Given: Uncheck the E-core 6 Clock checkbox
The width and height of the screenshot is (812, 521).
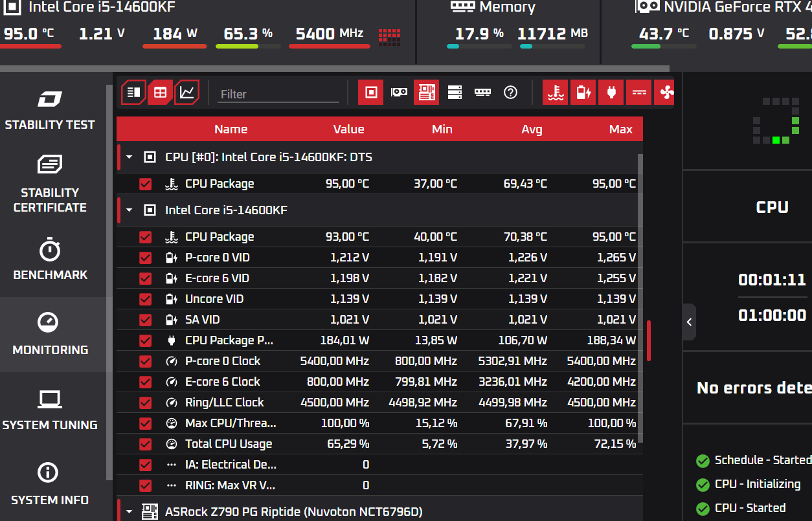Looking at the screenshot, I should [145, 382].
